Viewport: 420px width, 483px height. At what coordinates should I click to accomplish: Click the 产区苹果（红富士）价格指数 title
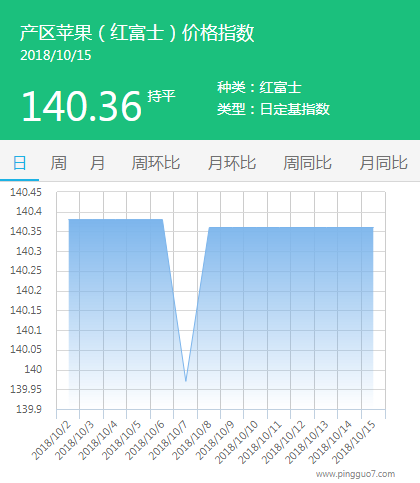(x=137, y=33)
